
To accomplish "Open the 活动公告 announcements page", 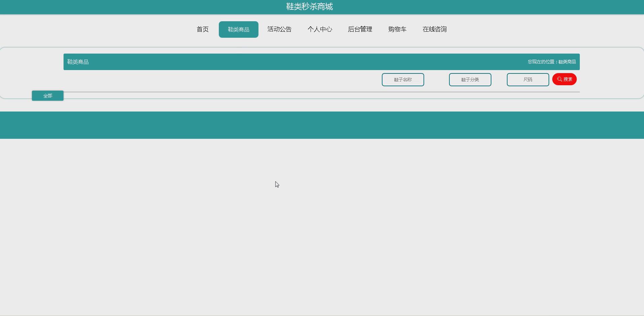I will point(279,29).
